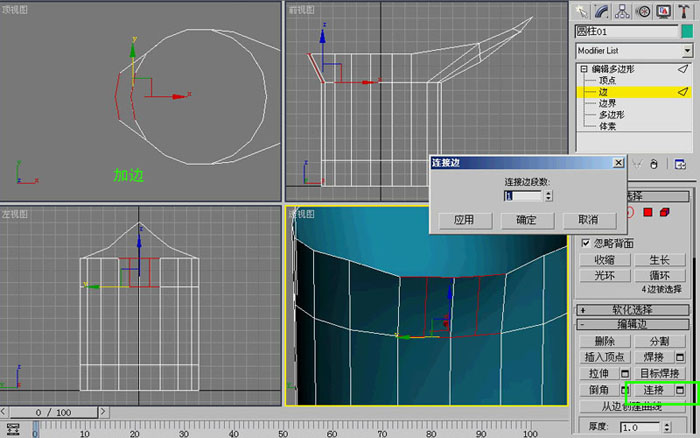The image size is (700, 438).
Task: Click the object name field 圆柱01
Action: pos(626,31)
